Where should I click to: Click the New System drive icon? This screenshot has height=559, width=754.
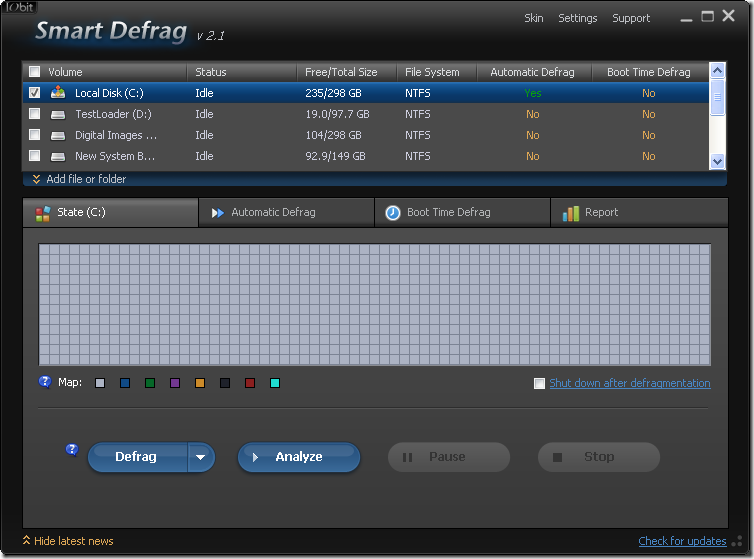click(58, 156)
